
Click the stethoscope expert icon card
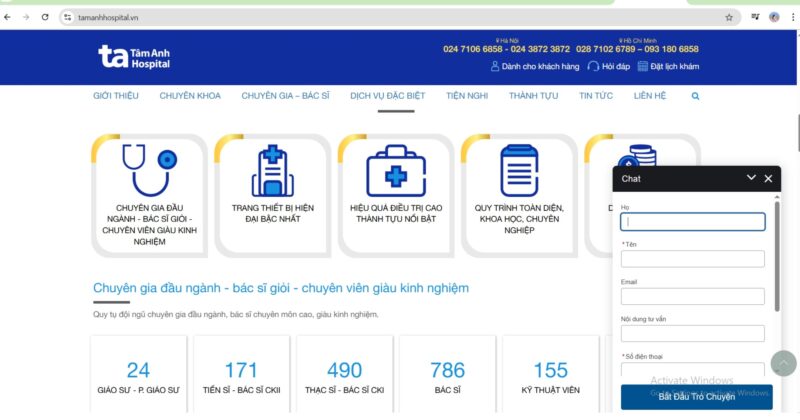149,196
